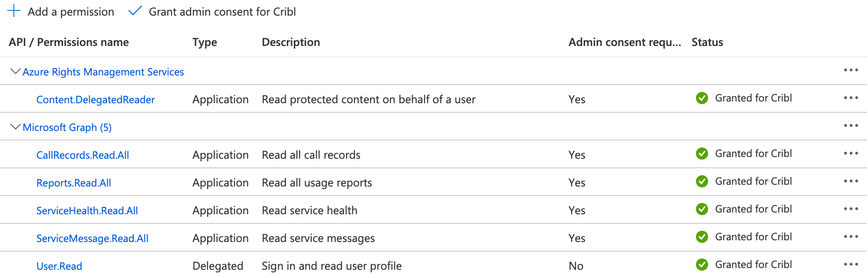Click the granted status icon on ServiceMessage.Read.All row
The image size is (868, 278).
pyautogui.click(x=702, y=237)
